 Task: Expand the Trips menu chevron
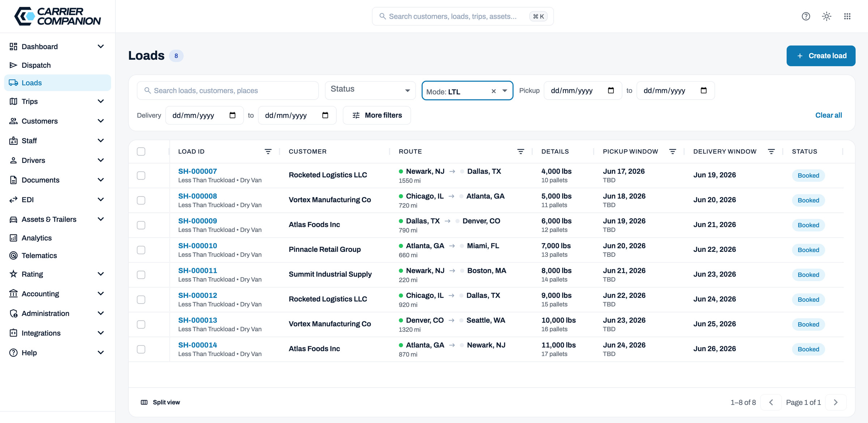101,101
